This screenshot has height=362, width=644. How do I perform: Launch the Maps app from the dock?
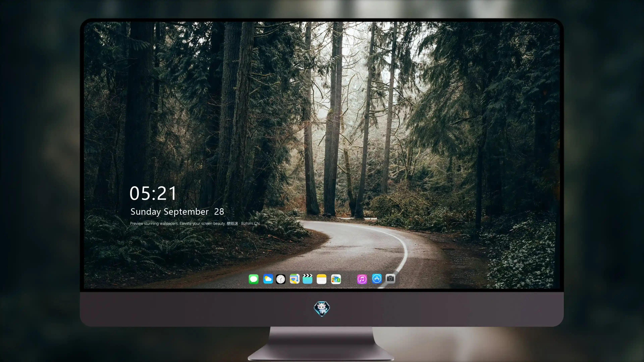tap(294, 279)
